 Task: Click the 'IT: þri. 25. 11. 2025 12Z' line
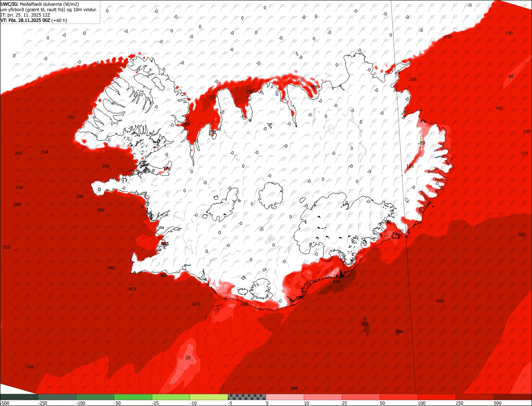pyautogui.click(x=26, y=15)
